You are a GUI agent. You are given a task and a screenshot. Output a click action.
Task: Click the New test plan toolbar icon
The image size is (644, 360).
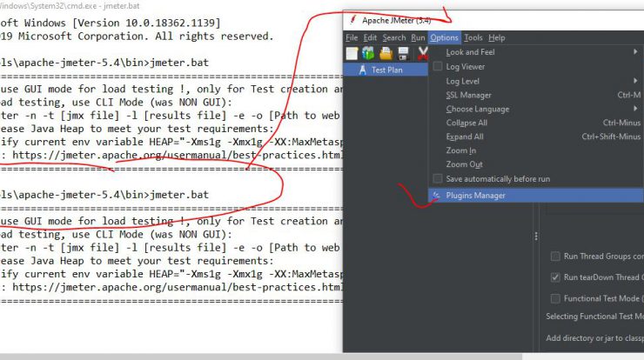[352, 53]
